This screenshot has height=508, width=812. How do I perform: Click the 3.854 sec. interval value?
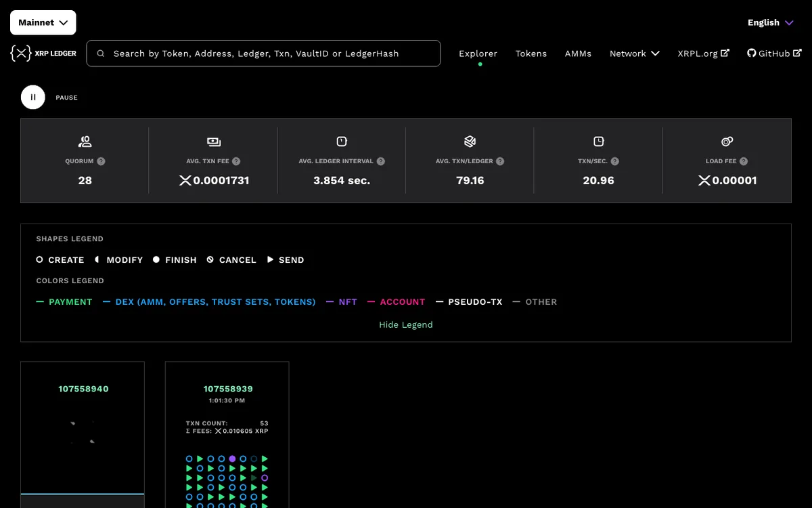pos(342,181)
